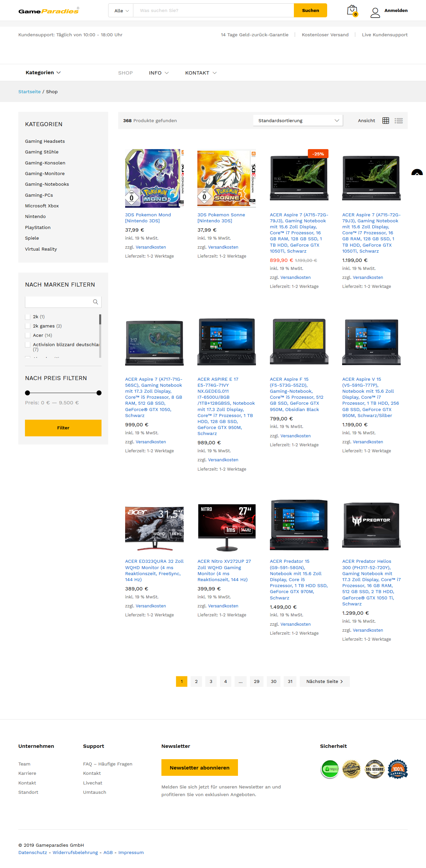
Task: Click the price slider maximum handle
Action: [99, 393]
